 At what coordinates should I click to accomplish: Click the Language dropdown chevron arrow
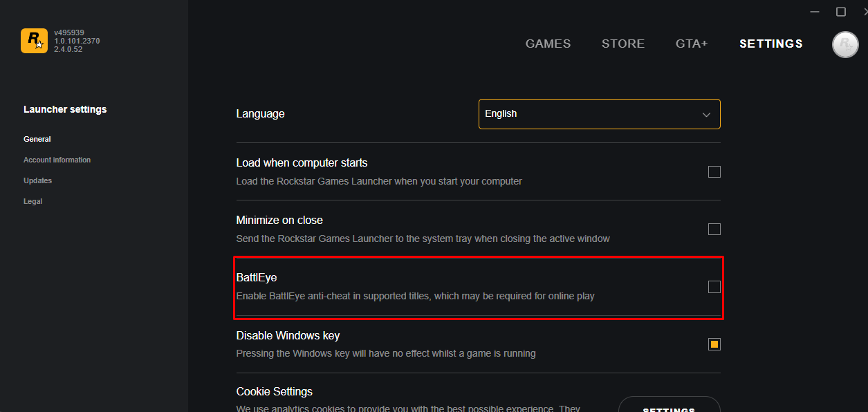pos(706,115)
